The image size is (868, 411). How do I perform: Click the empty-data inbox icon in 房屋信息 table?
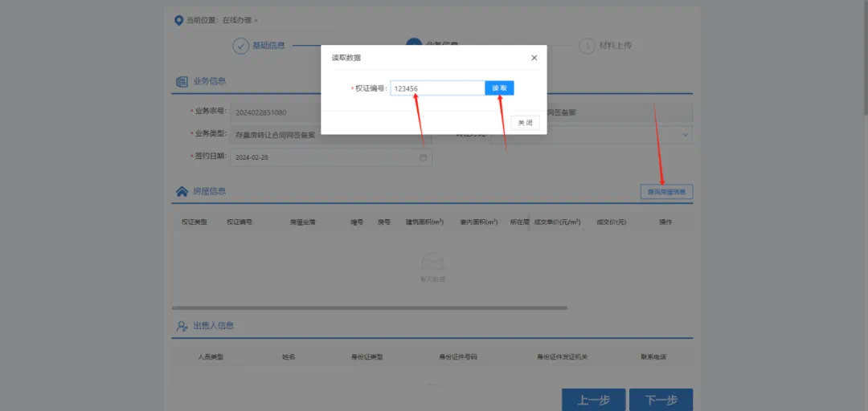coord(432,262)
